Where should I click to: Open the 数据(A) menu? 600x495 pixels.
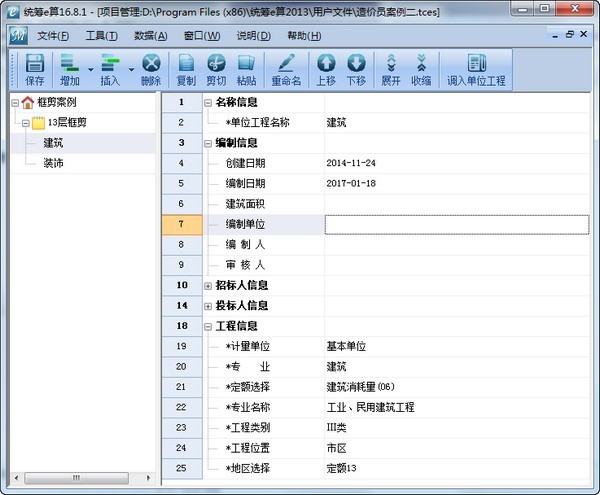150,35
